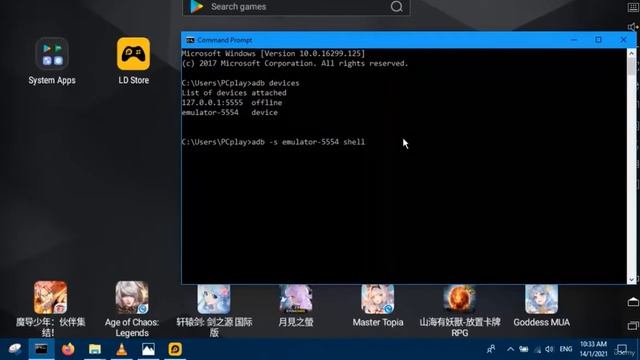Click the Command Prompt scrollbar down arrow
The image size is (640, 360).
coord(631,280)
